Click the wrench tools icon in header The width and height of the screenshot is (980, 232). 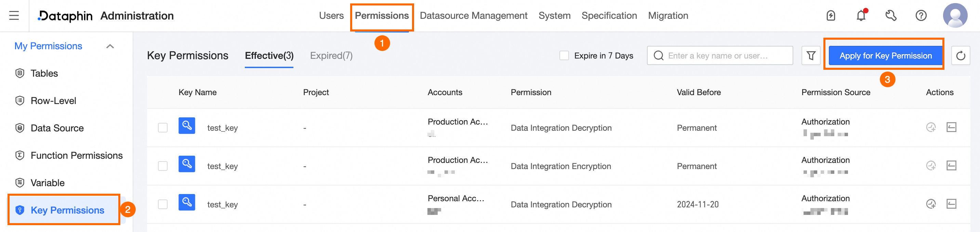pos(891,16)
